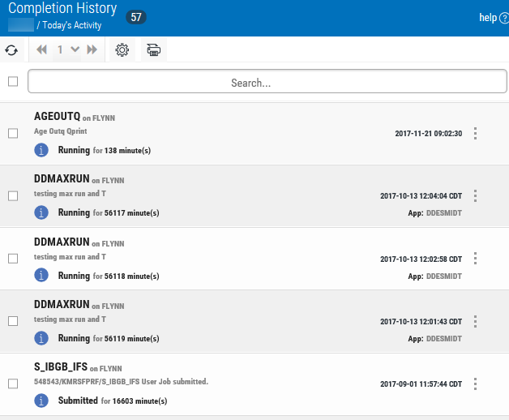Click into the Search field
509x420 pixels.
(267, 82)
